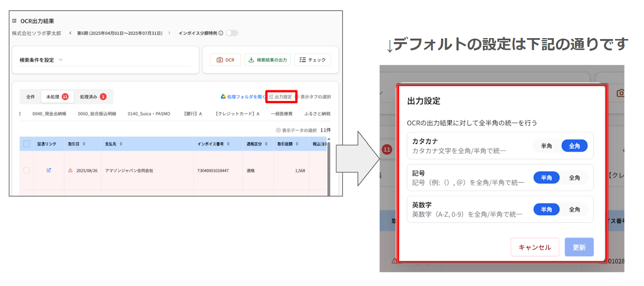Select the 0140_Suica・PASMO category tab

click(148, 114)
